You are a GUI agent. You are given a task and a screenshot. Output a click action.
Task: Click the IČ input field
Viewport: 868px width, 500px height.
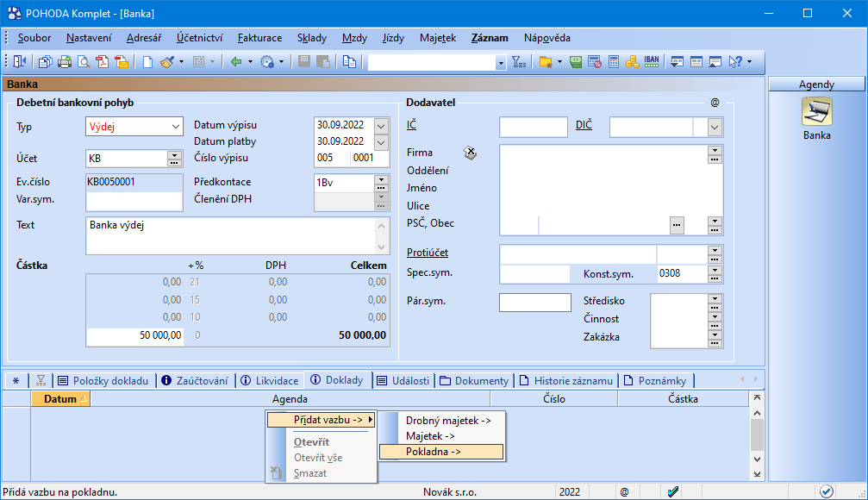pos(533,128)
